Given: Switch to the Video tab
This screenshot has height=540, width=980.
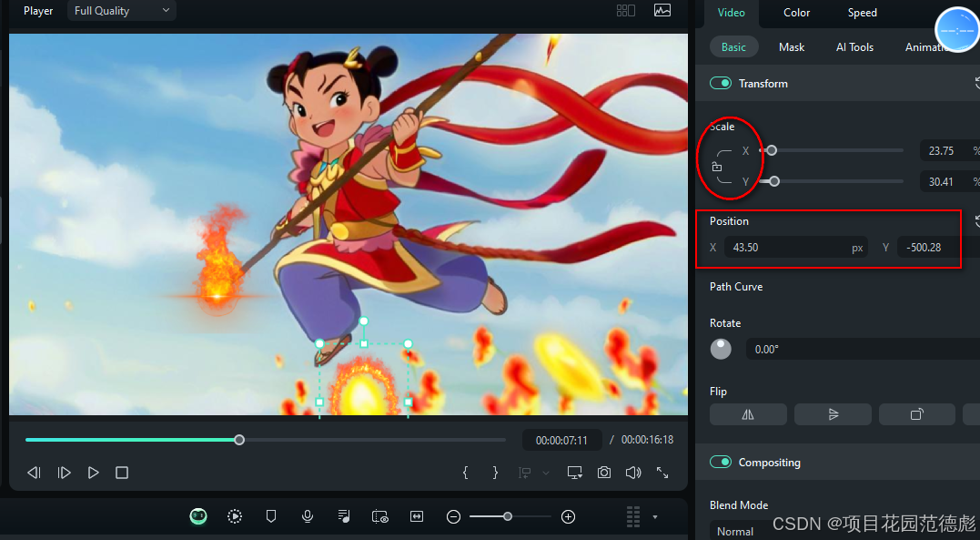Looking at the screenshot, I should (x=731, y=13).
